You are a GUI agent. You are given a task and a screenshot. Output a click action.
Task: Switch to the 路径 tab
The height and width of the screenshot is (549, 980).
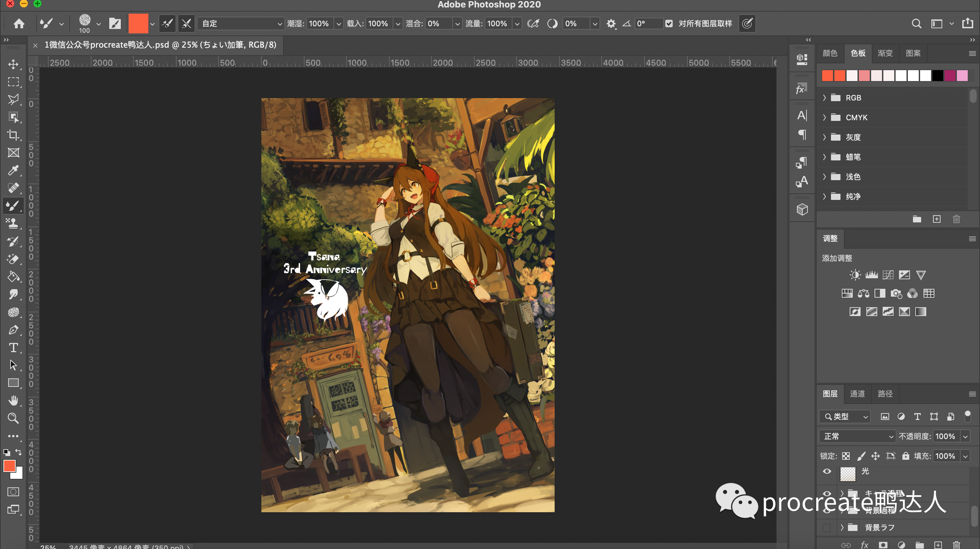tap(885, 394)
